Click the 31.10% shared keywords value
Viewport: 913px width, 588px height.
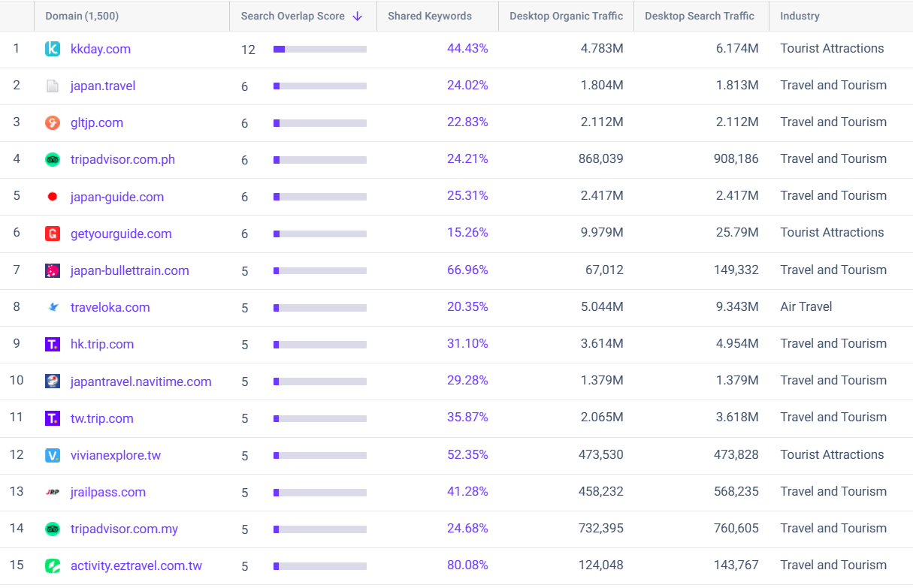click(467, 343)
